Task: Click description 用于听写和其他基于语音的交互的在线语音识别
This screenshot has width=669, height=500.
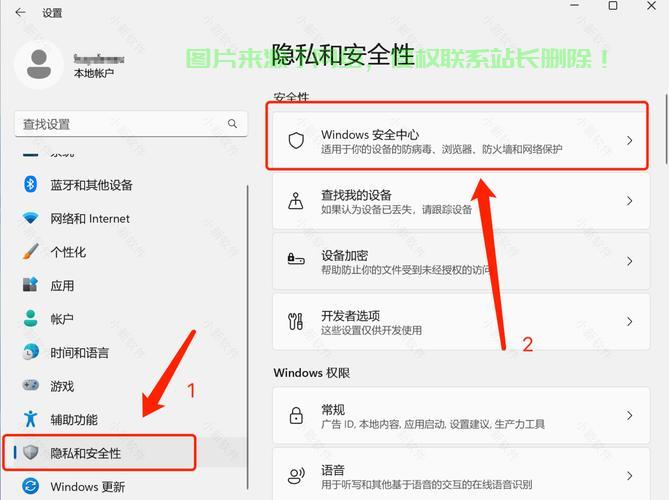Action: click(427, 485)
